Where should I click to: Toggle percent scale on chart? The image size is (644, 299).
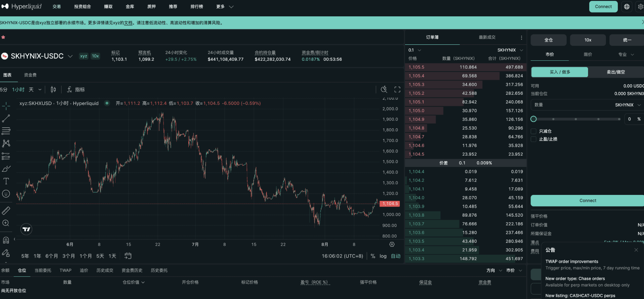coord(373,256)
